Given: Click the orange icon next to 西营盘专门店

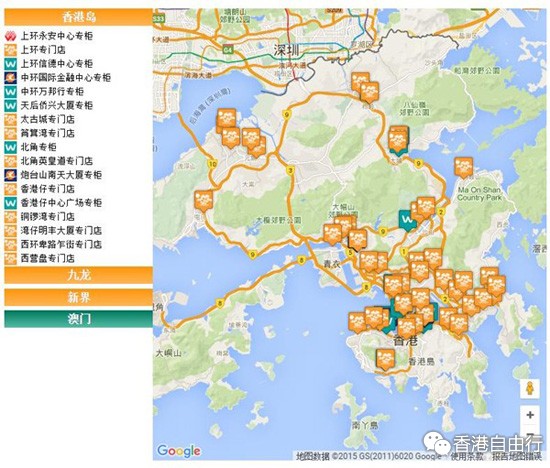Looking at the screenshot, I should (x=10, y=259).
